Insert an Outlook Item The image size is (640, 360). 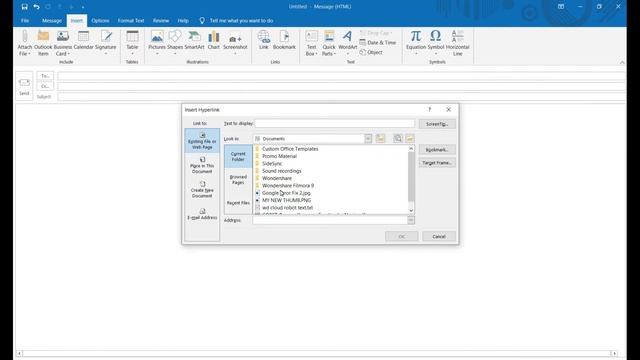pos(43,43)
